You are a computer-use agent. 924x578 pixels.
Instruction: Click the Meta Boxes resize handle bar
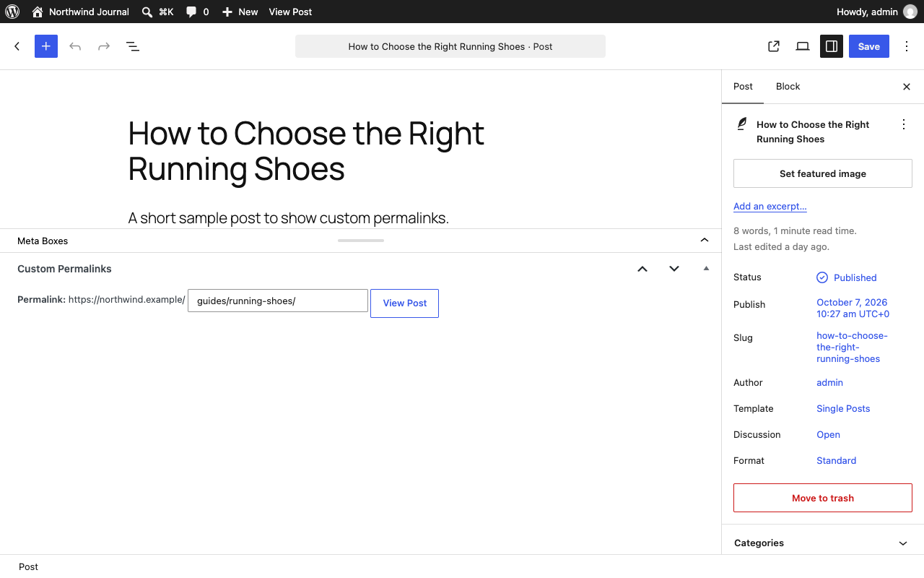pyautogui.click(x=361, y=240)
